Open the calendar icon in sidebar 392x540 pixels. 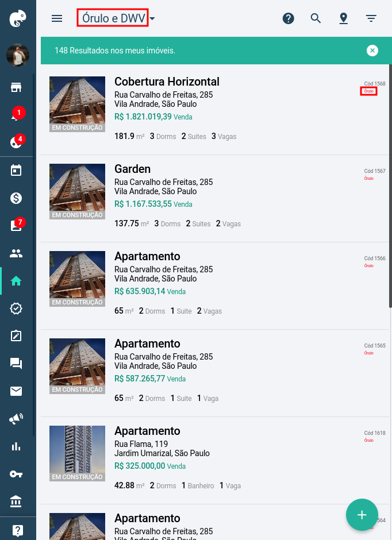pyautogui.click(x=16, y=171)
